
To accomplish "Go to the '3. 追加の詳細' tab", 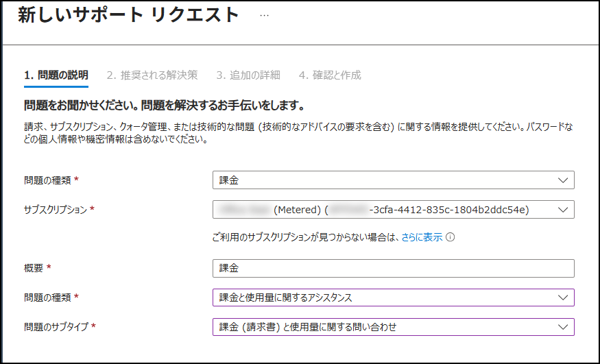I will click(x=248, y=75).
